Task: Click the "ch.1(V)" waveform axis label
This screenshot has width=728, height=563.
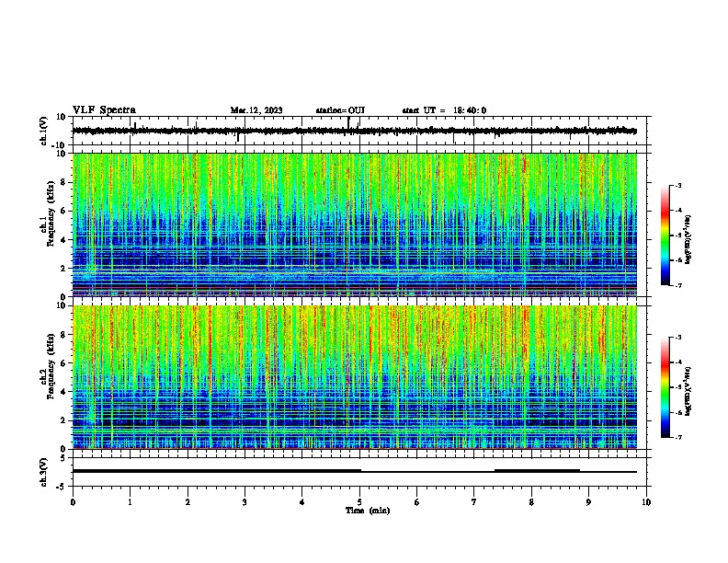Action: click(43, 131)
